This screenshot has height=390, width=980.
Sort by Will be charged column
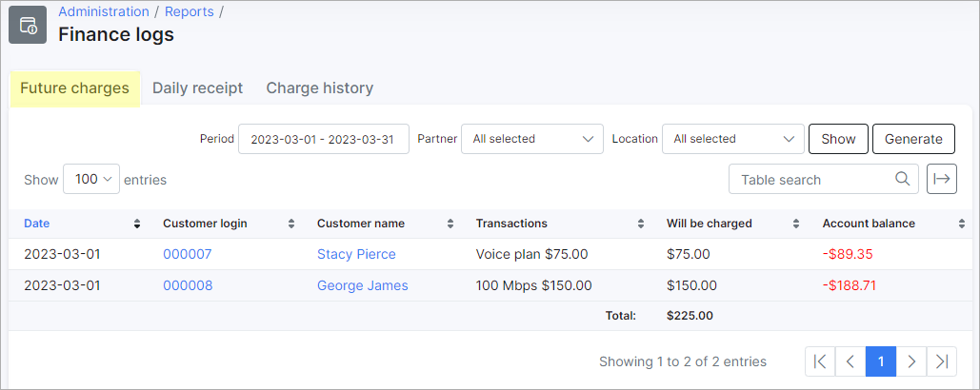(795, 224)
